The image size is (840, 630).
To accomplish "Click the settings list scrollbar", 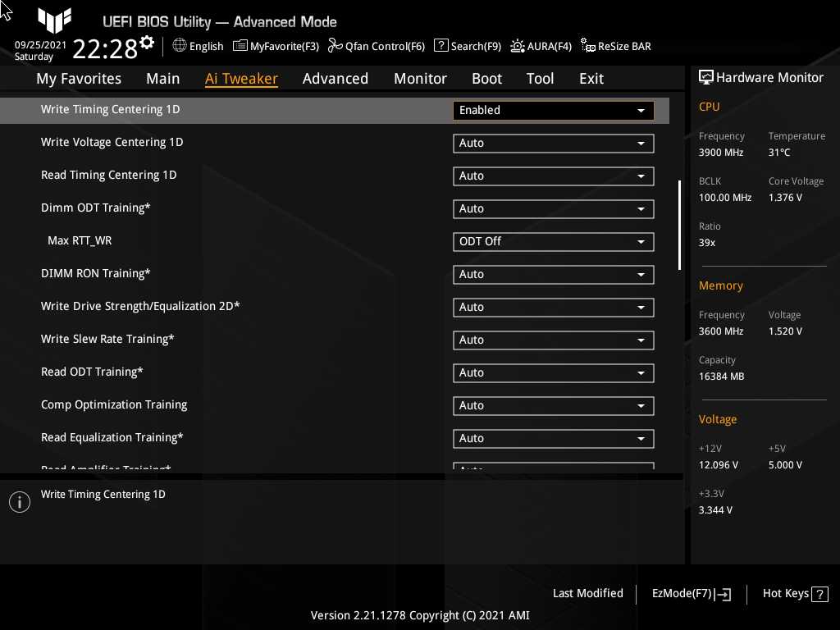I will tap(679, 225).
